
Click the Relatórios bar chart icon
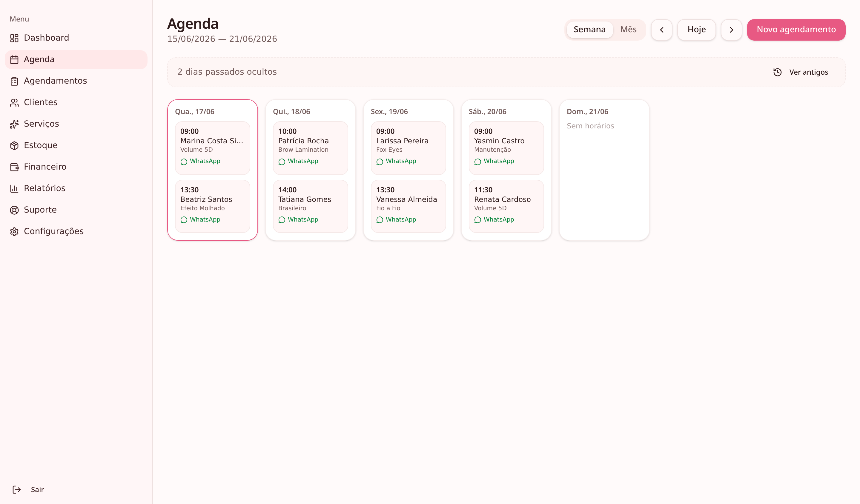(14, 189)
